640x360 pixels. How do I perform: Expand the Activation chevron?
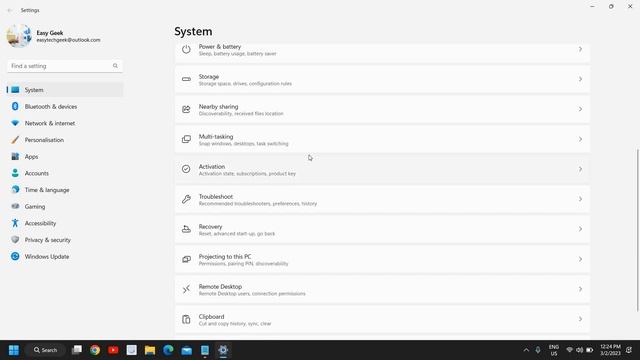(x=580, y=169)
